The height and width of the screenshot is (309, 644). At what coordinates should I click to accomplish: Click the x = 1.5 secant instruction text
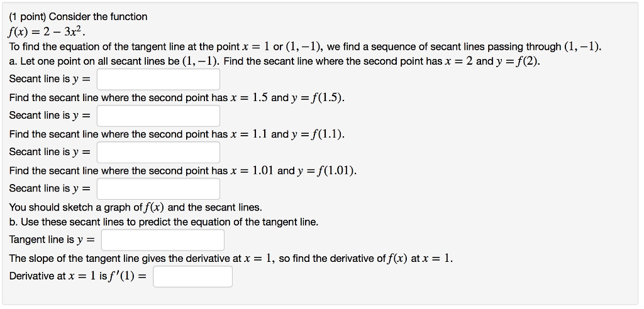[x=177, y=98]
